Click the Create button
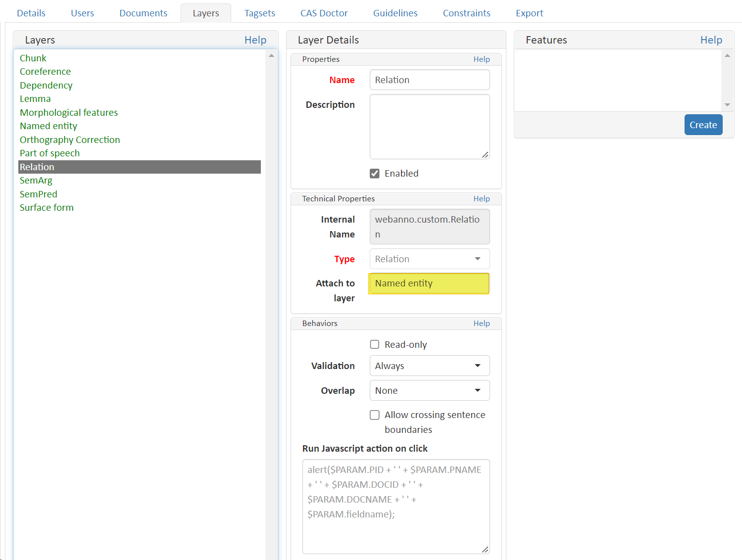The height and width of the screenshot is (560, 742). (x=703, y=125)
